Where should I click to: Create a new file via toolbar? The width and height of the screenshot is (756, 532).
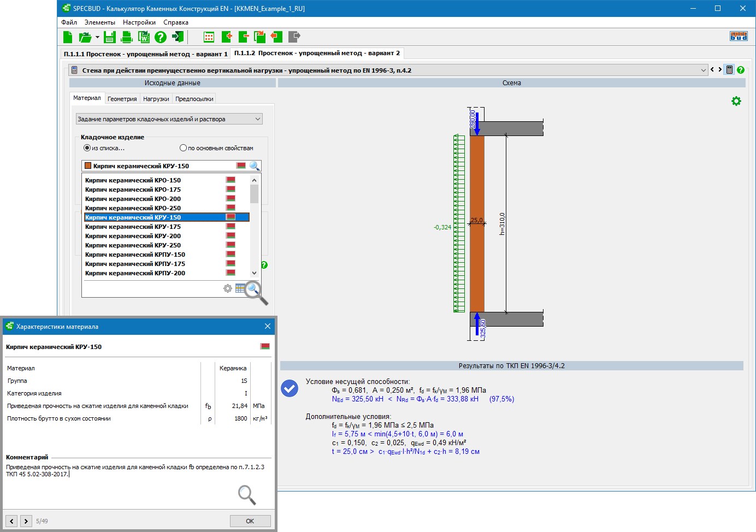pos(68,37)
